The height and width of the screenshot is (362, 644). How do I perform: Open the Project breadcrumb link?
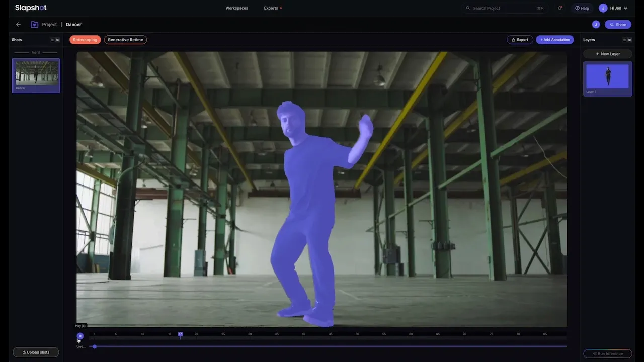click(x=49, y=24)
